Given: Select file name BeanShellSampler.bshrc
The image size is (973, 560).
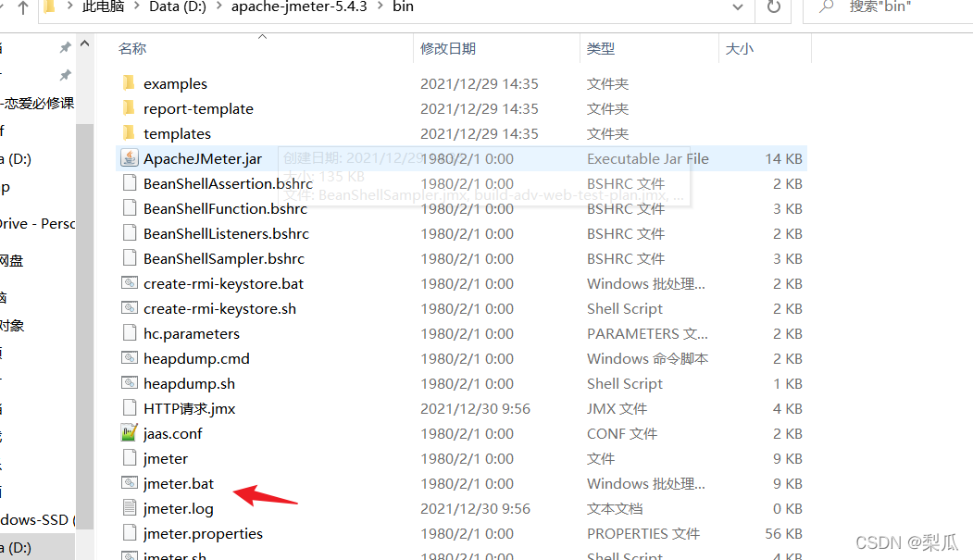Looking at the screenshot, I should pos(224,258).
